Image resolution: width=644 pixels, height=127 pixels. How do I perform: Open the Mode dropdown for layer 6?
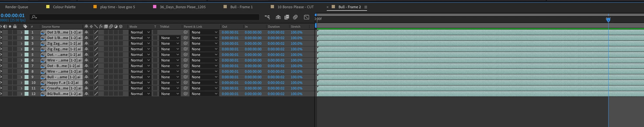tap(140, 60)
